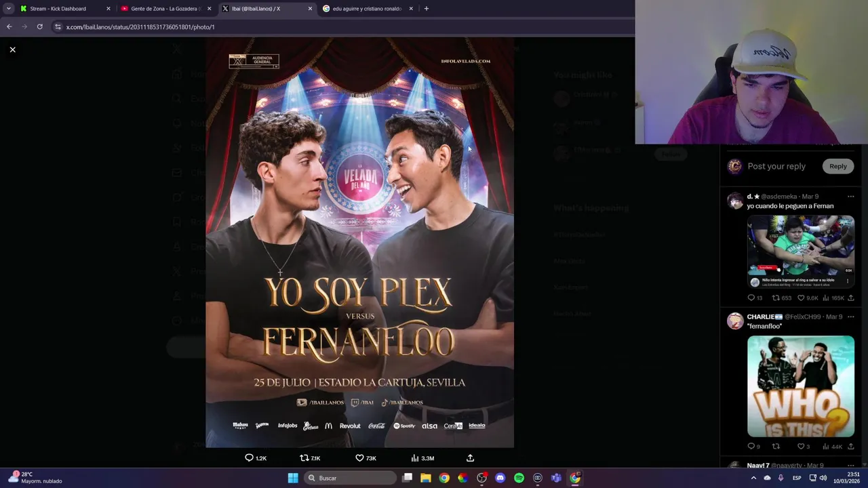Switch to edu aguirre y cristiano ronaldo tab

click(367, 9)
